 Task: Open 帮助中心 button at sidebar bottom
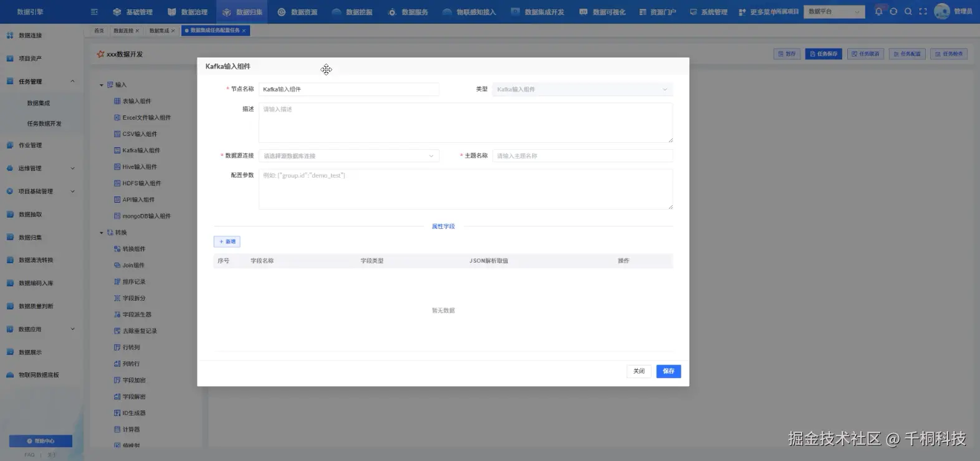pos(41,441)
